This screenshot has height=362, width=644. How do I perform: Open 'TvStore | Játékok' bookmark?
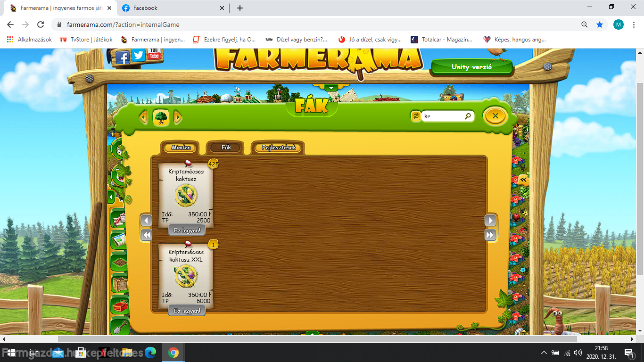(86, 40)
